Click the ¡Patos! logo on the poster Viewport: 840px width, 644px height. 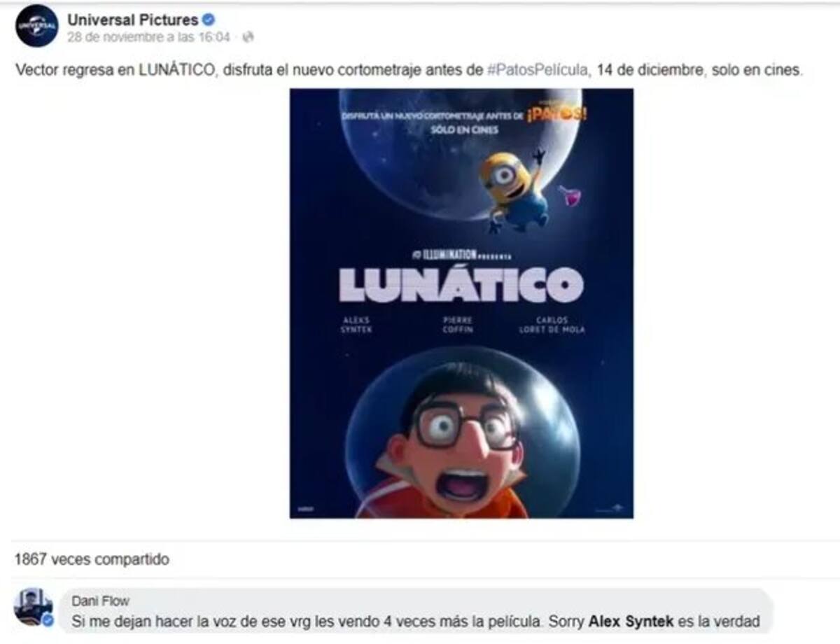click(x=556, y=113)
